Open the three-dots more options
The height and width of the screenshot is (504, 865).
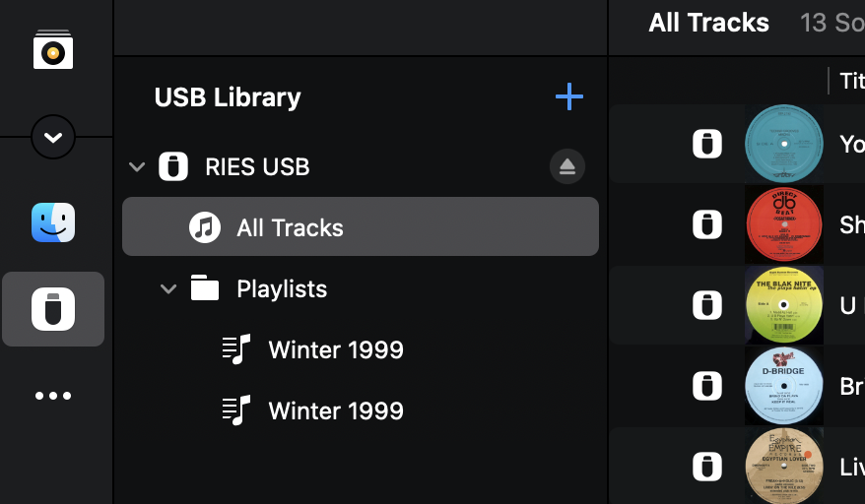(53, 396)
